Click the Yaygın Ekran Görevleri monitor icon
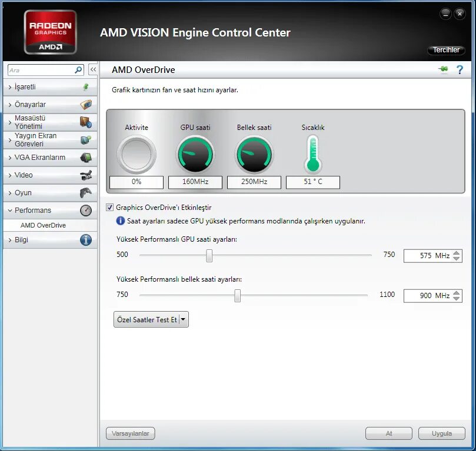The width and height of the screenshot is (476, 451). 86,140
